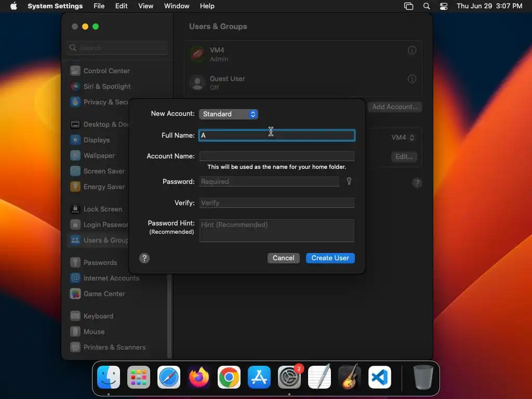Open Displays settings

(98, 140)
